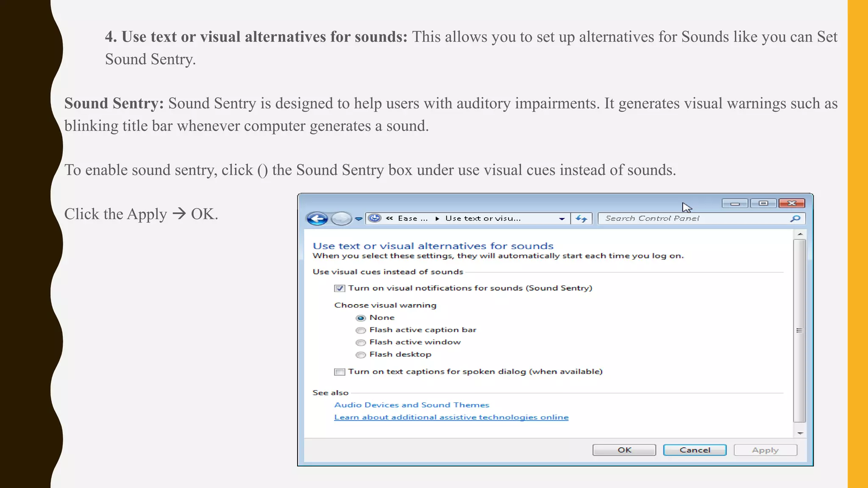Select Flash active caption bar option
The image size is (868, 488).
(x=361, y=330)
